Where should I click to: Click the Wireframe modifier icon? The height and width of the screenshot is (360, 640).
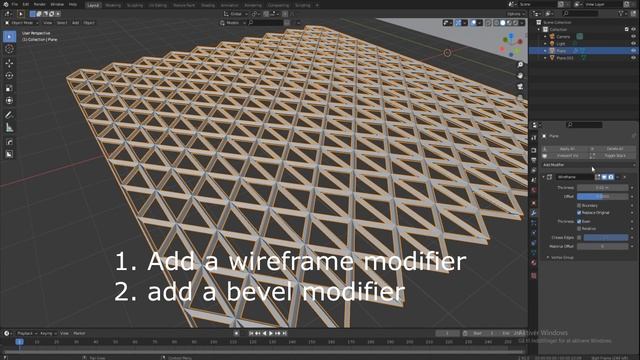pyautogui.click(x=550, y=177)
